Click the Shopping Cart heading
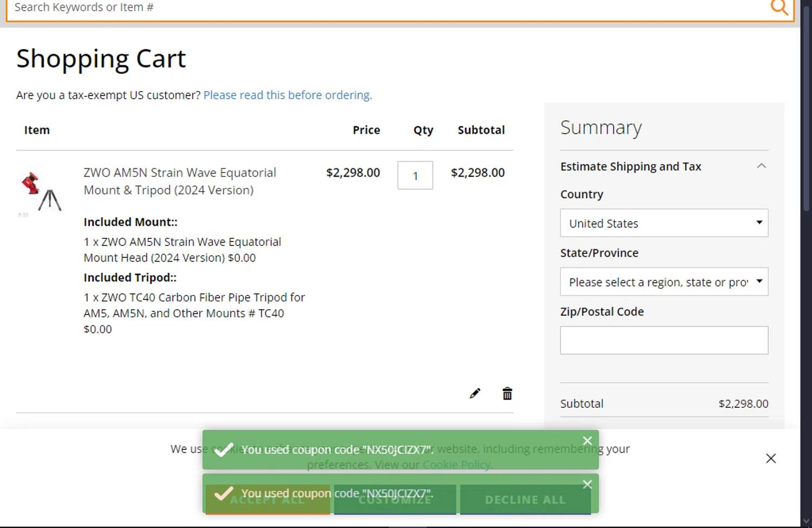This screenshot has width=812, height=528. (101, 58)
